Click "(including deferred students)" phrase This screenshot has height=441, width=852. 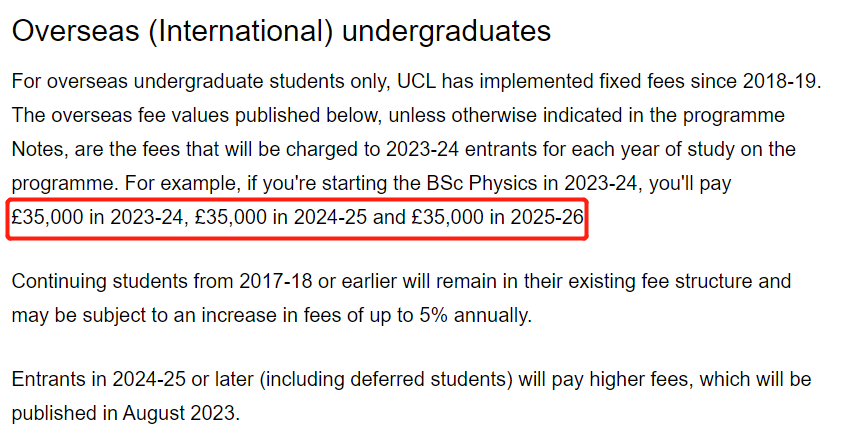[x=386, y=380]
